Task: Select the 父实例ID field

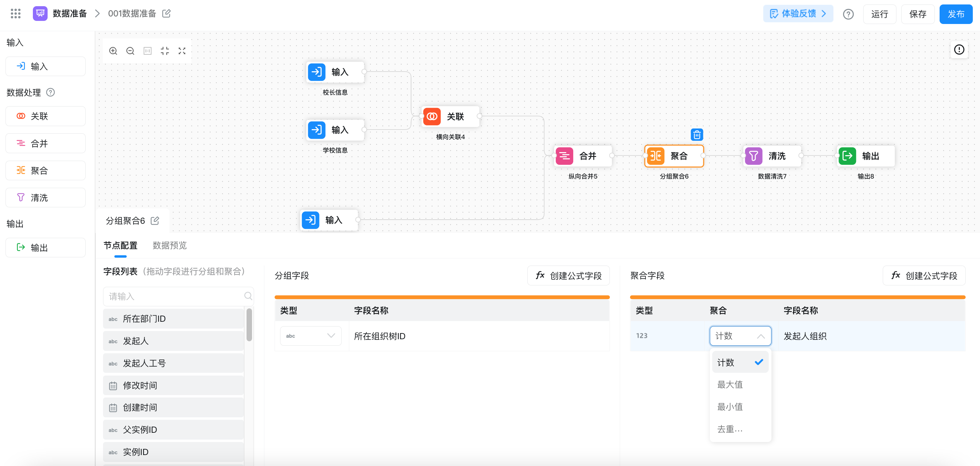Action: tap(173, 429)
